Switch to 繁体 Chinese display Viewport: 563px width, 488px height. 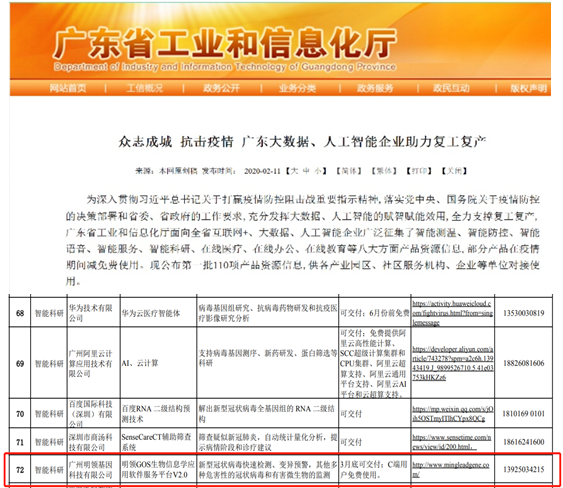[384, 171]
